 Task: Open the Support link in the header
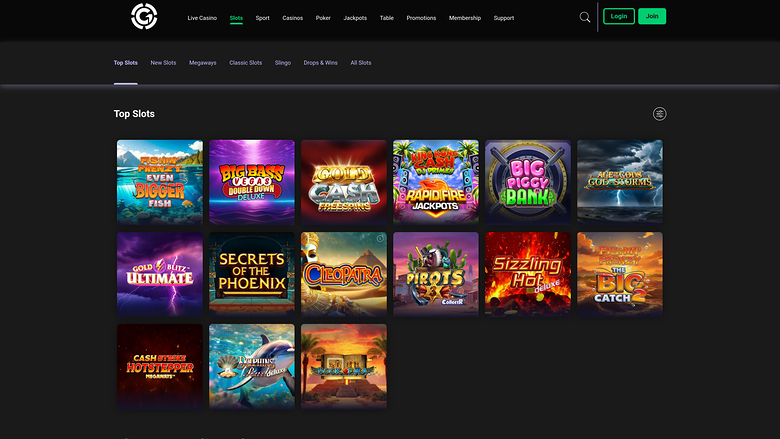click(x=504, y=18)
